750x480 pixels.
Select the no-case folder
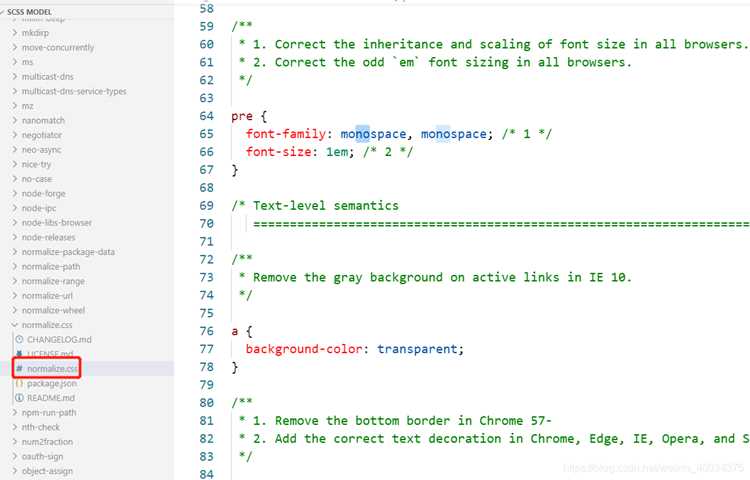tap(37, 179)
